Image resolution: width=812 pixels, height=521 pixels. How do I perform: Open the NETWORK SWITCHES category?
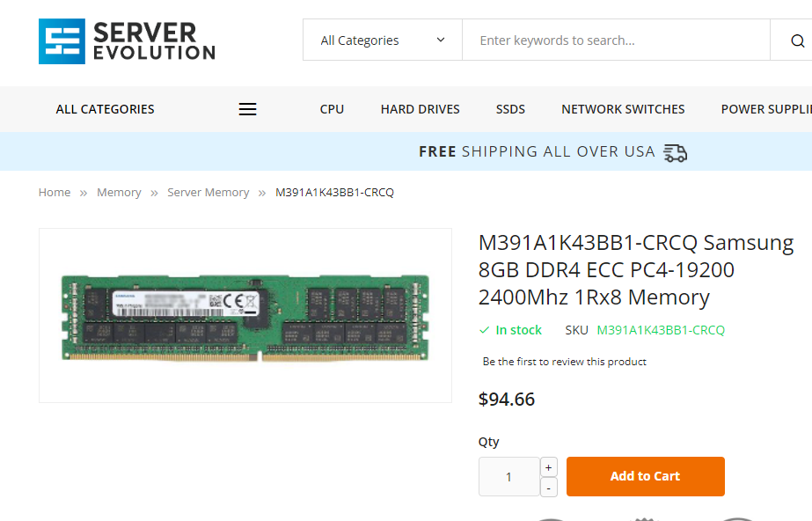(x=623, y=109)
